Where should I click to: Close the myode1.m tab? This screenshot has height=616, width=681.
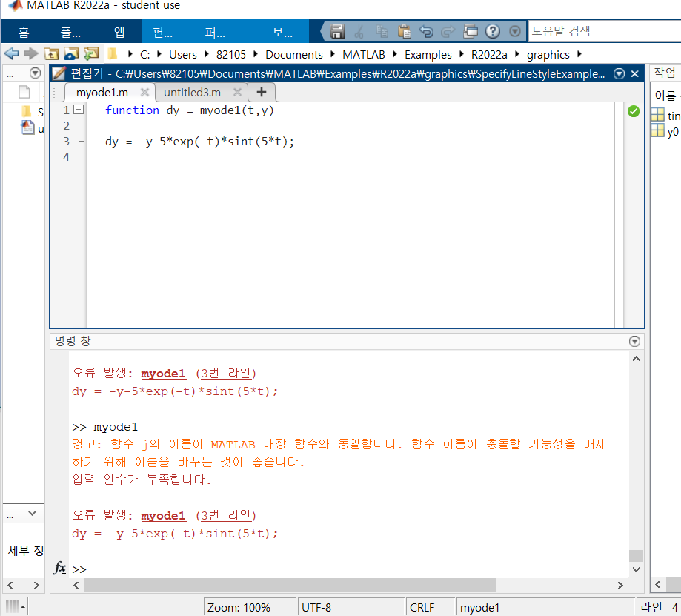tap(144, 92)
